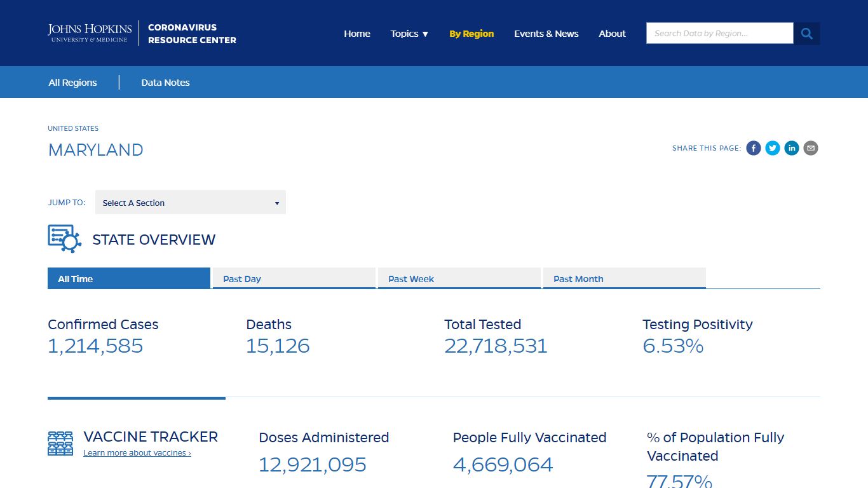Image resolution: width=868 pixels, height=488 pixels.
Task: Click the Confirmed Cases label
Action: pos(103,325)
